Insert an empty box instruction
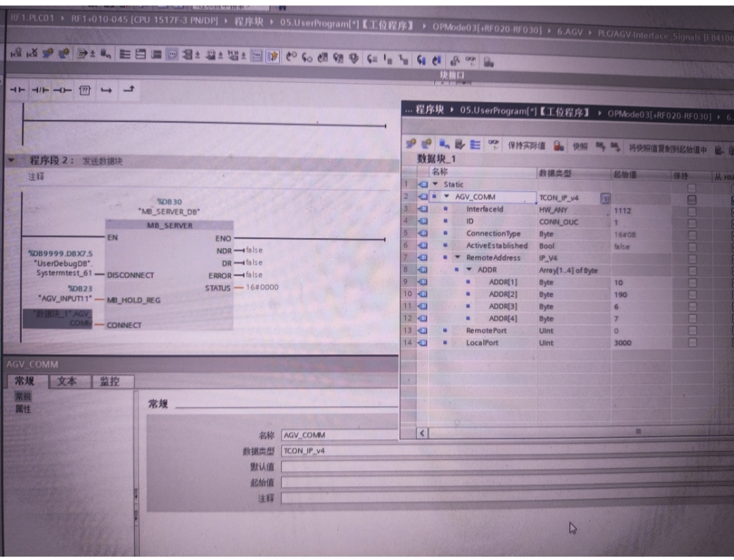This screenshot has width=734, height=560. click(x=85, y=90)
